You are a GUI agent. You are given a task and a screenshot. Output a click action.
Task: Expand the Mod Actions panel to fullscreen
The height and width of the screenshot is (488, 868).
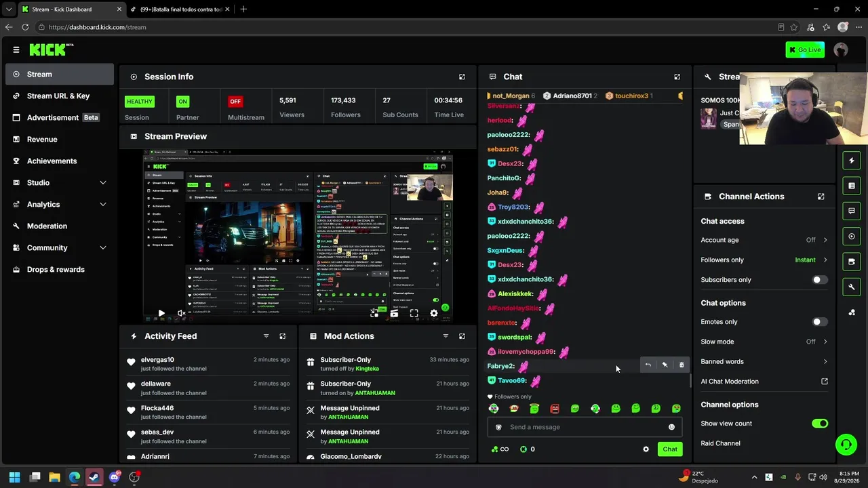point(462,336)
